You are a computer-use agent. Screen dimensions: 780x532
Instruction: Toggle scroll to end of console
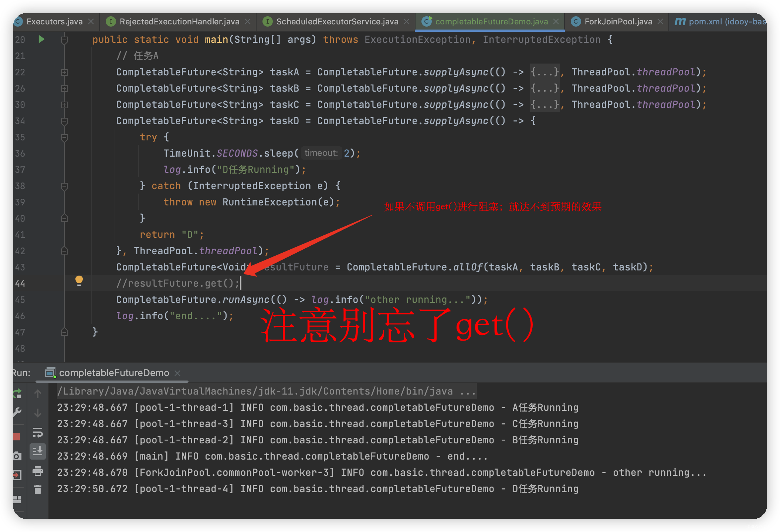click(38, 451)
